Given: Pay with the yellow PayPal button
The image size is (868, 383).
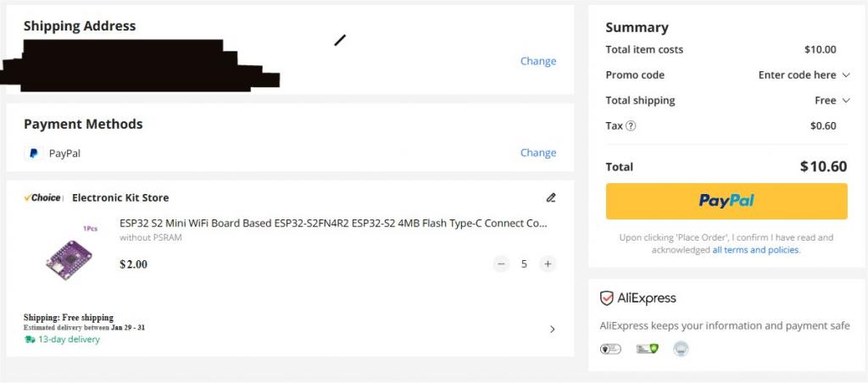Looking at the screenshot, I should (x=726, y=201).
